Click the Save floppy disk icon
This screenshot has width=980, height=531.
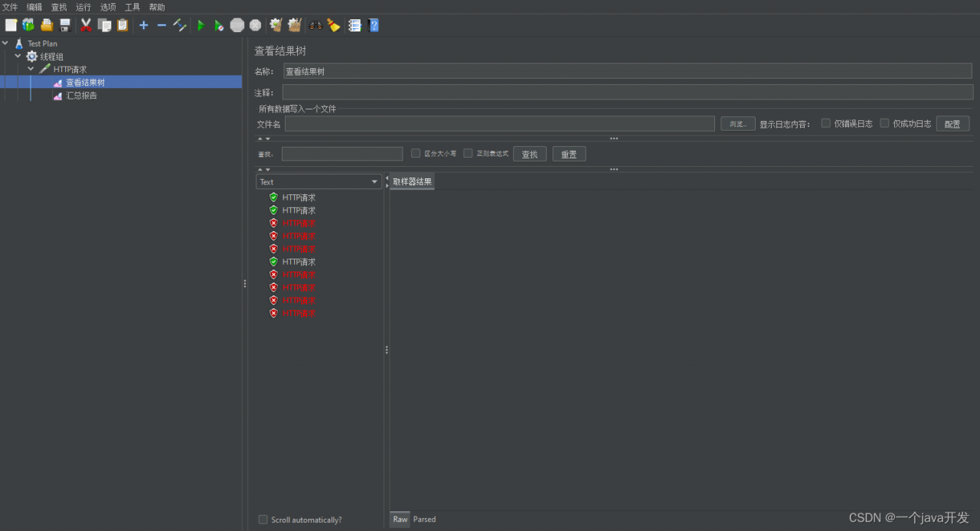[65, 25]
